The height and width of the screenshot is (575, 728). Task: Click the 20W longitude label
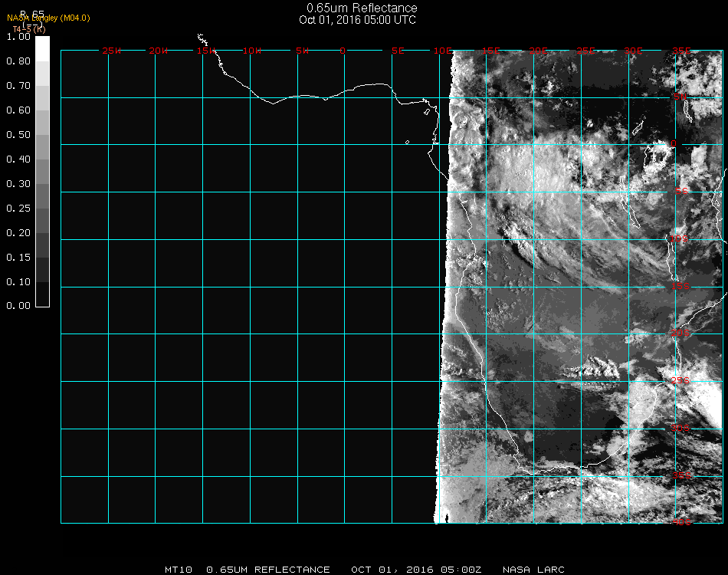tap(159, 51)
